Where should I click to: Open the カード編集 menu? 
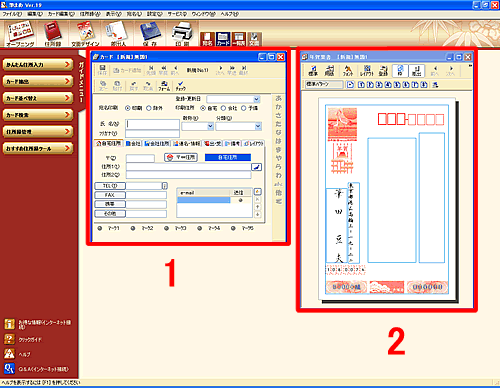(61, 14)
